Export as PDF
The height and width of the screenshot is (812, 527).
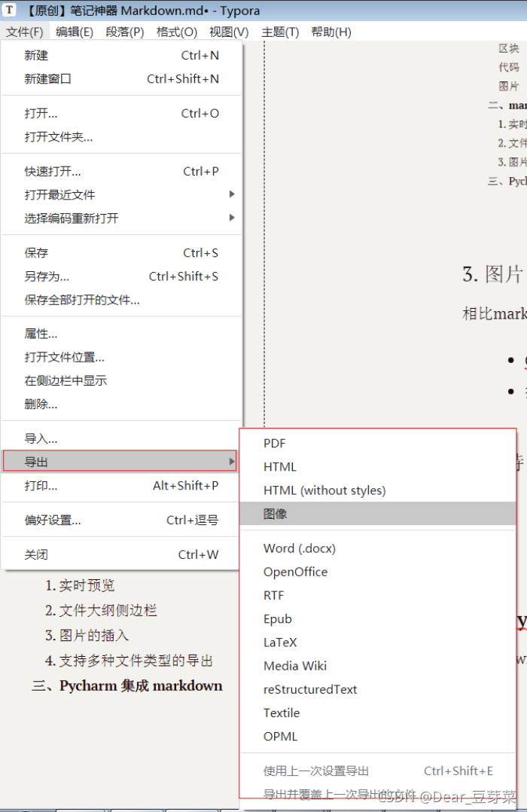pyautogui.click(x=378, y=443)
